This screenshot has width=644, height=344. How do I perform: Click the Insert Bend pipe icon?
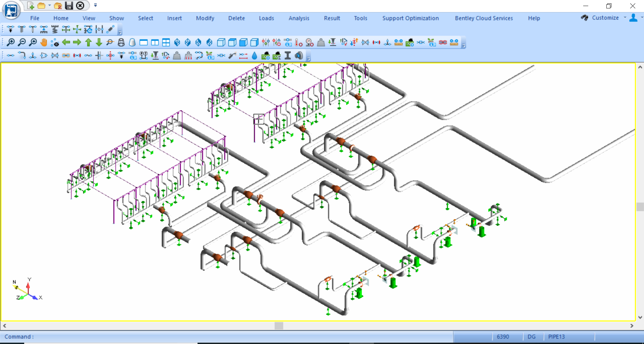pyautogui.click(x=22, y=55)
